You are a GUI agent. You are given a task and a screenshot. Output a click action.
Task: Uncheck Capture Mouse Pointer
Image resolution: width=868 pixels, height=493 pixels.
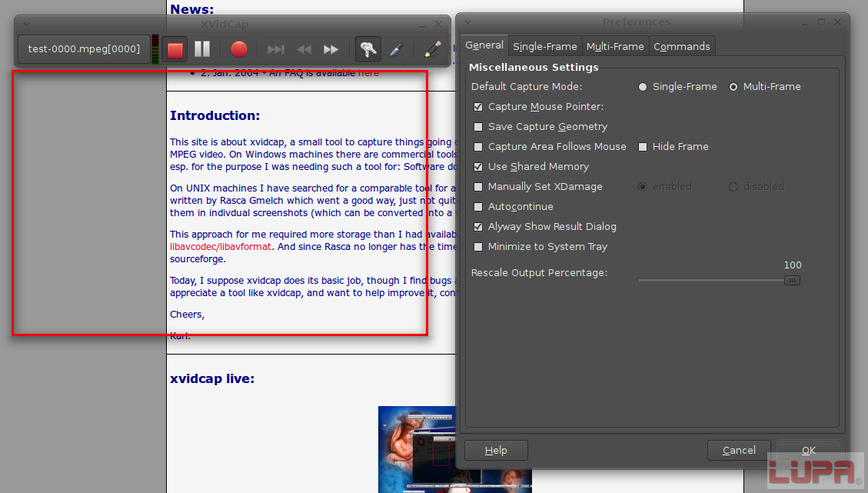[479, 107]
